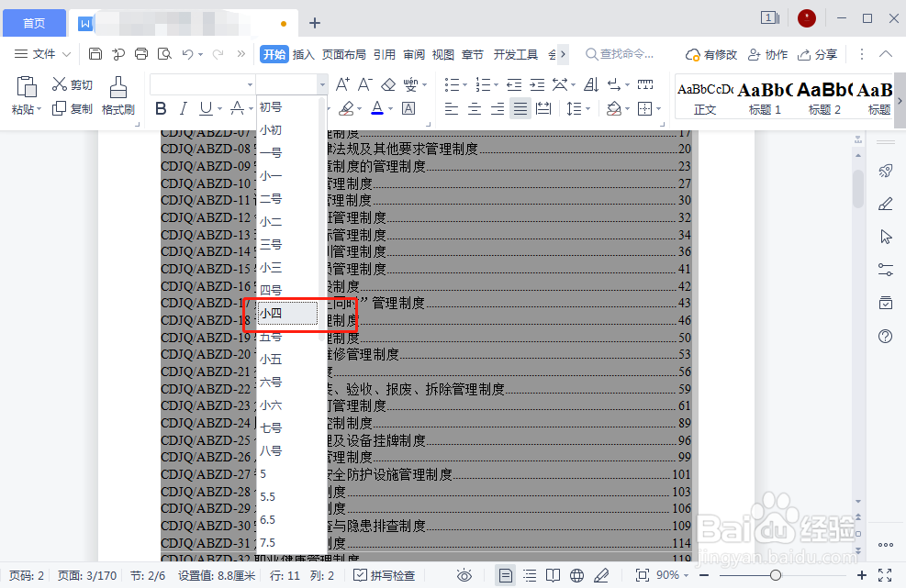906x588 pixels.
Task: Expand the styles gallery arrow
Action: pyautogui.click(x=900, y=101)
